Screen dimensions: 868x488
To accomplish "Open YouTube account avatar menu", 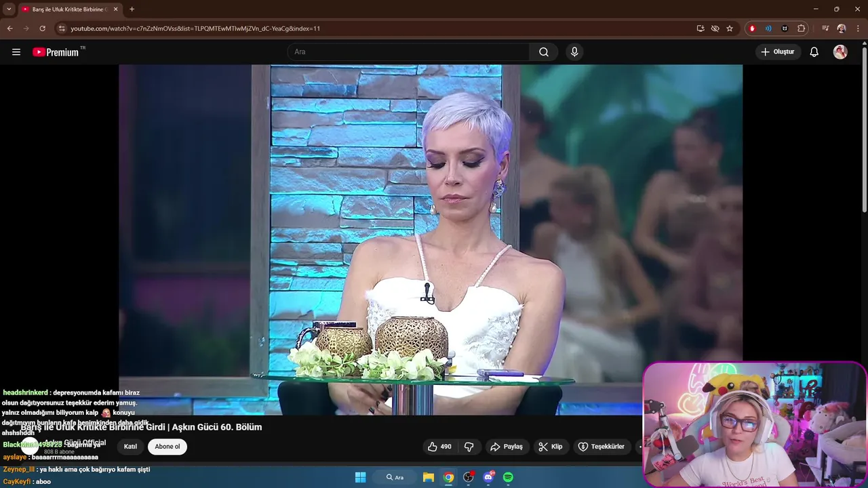I will [x=840, y=52].
